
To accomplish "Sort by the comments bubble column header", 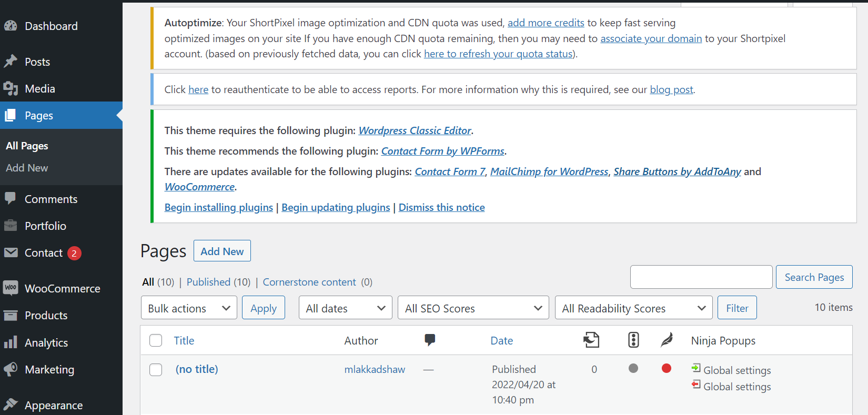I will point(430,340).
